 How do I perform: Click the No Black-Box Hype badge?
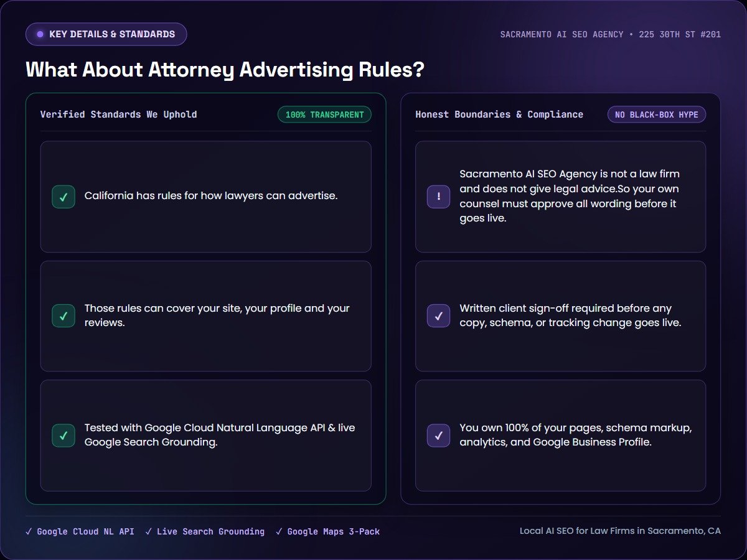click(x=657, y=114)
